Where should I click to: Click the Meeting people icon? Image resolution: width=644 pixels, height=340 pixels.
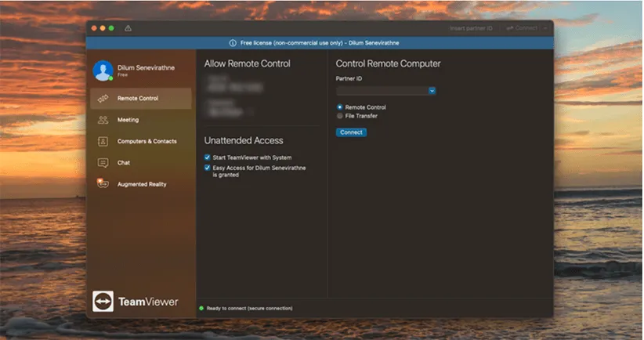[103, 120]
